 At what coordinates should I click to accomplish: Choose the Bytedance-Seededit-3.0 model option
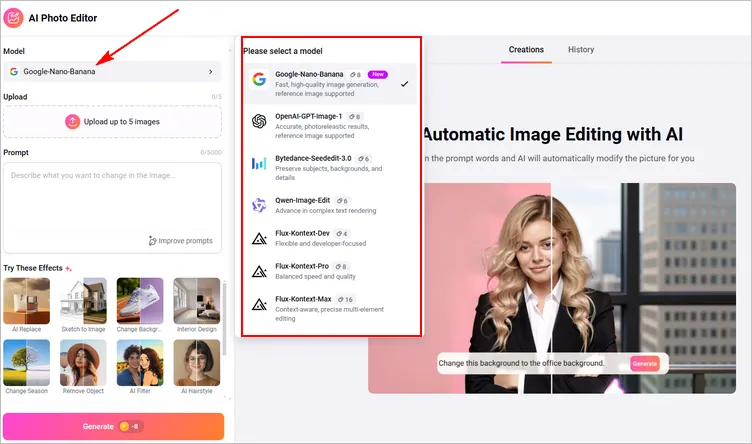pos(330,168)
